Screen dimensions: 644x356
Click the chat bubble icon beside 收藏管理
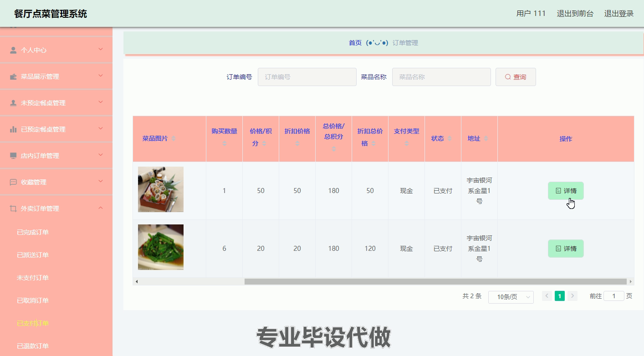pyautogui.click(x=13, y=182)
